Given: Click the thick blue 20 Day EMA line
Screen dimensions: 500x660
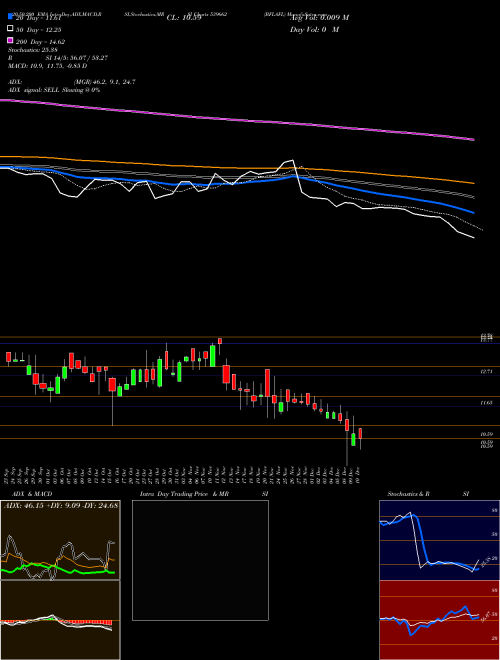Looking at the screenshot, I should [x=236, y=183].
